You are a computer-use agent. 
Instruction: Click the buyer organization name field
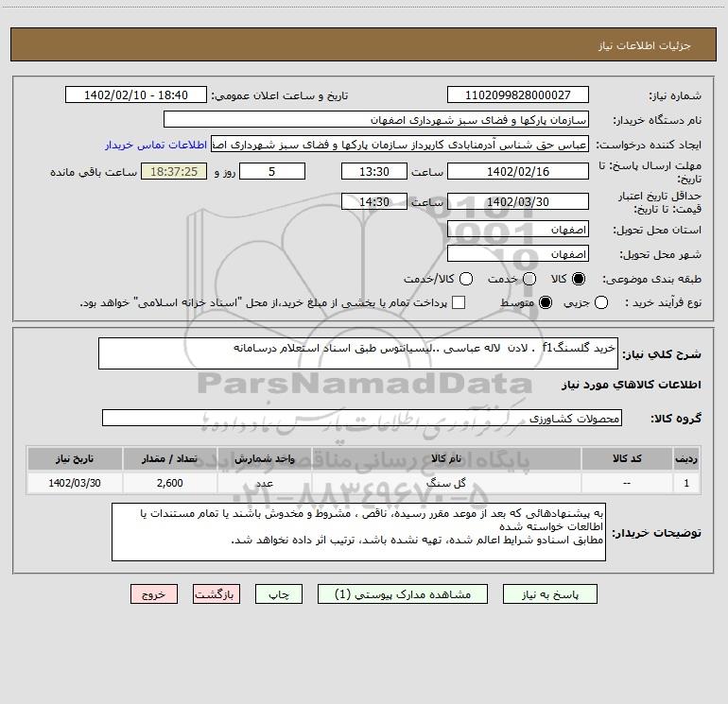point(376,120)
